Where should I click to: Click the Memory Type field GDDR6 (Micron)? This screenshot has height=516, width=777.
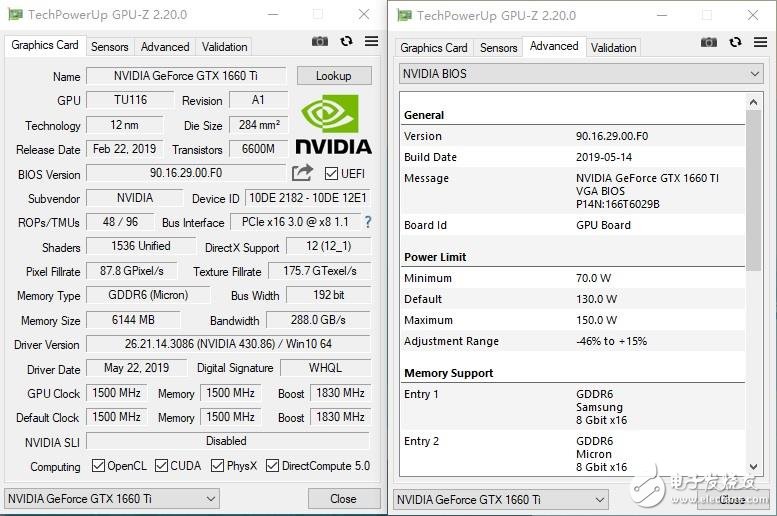point(148,295)
